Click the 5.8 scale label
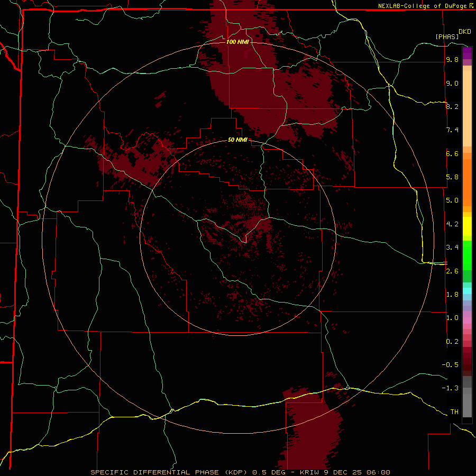476x476 pixels. click(452, 177)
